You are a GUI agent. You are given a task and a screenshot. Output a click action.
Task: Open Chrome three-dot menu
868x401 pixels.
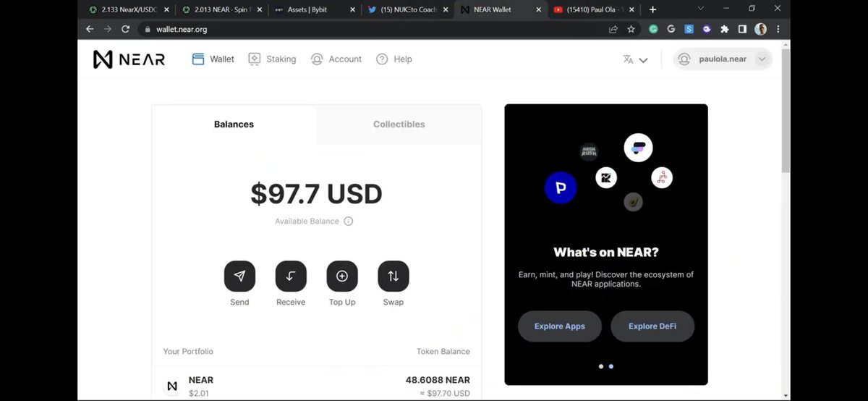(x=778, y=29)
